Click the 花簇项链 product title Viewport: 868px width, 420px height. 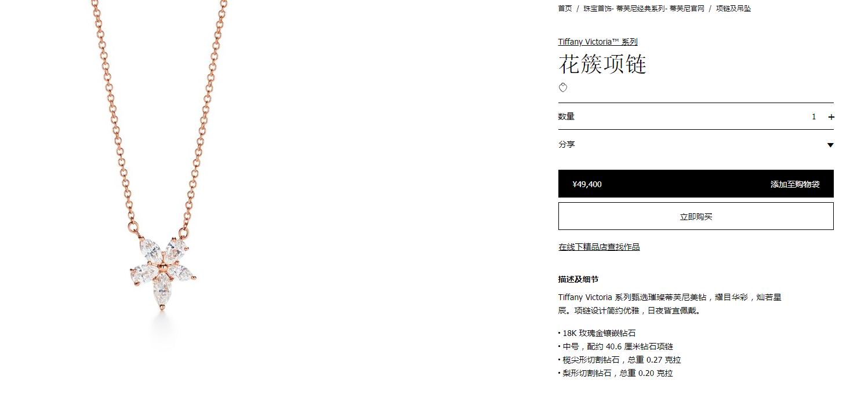coord(602,64)
